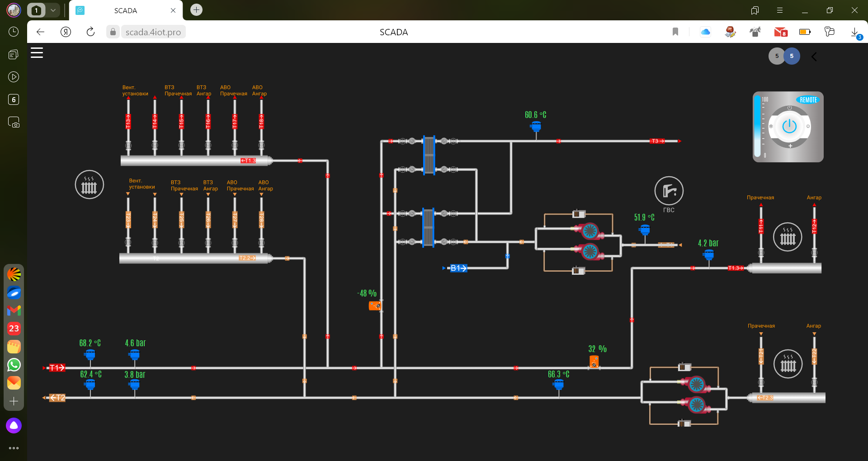Select the snowflake cooling mode on dial

(x=771, y=127)
